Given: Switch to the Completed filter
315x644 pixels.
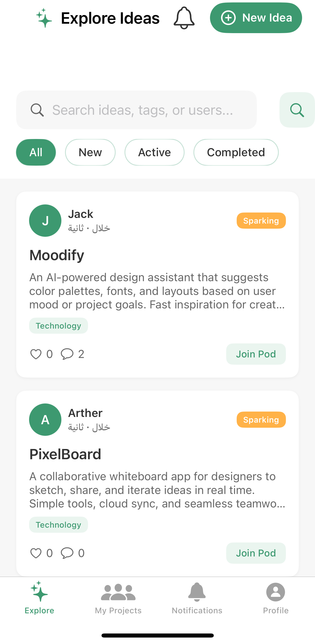Looking at the screenshot, I should (x=236, y=152).
